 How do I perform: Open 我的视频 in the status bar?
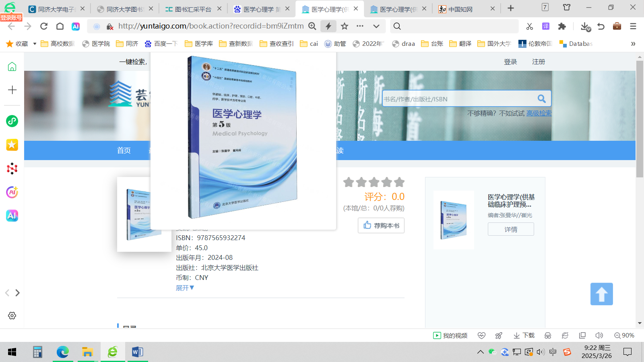(450, 335)
